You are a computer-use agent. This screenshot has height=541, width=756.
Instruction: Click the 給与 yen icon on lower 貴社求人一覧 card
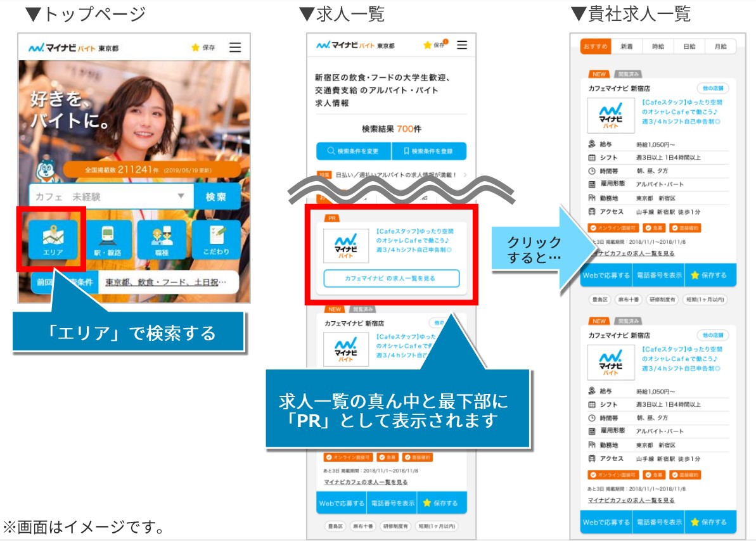coord(592,391)
